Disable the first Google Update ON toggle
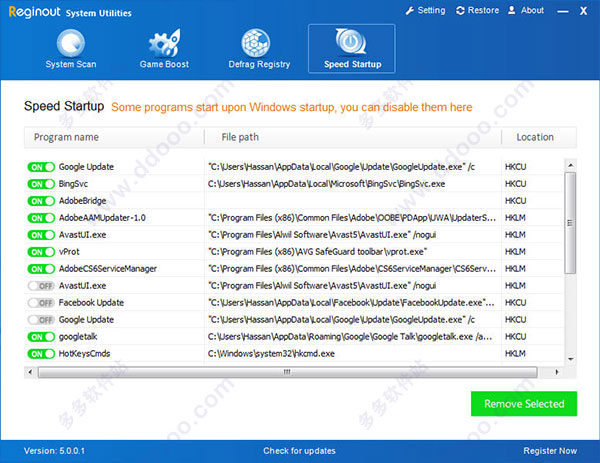 (41, 167)
